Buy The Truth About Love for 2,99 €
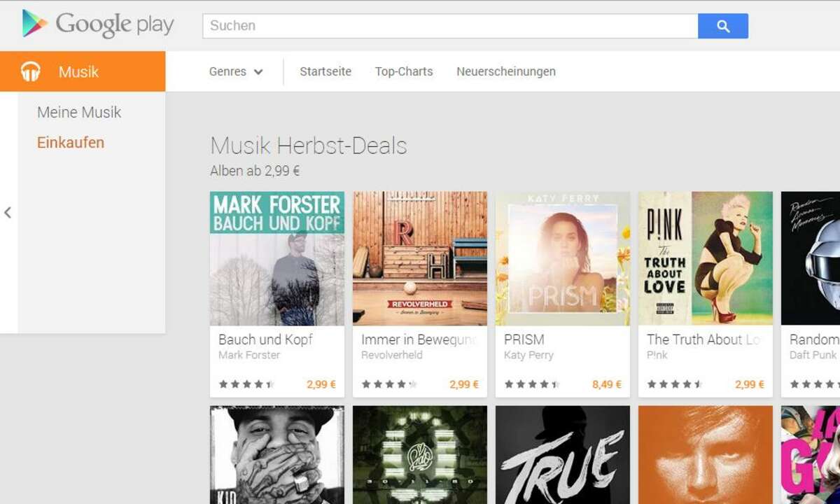Image resolution: width=840 pixels, height=504 pixels. tap(750, 384)
